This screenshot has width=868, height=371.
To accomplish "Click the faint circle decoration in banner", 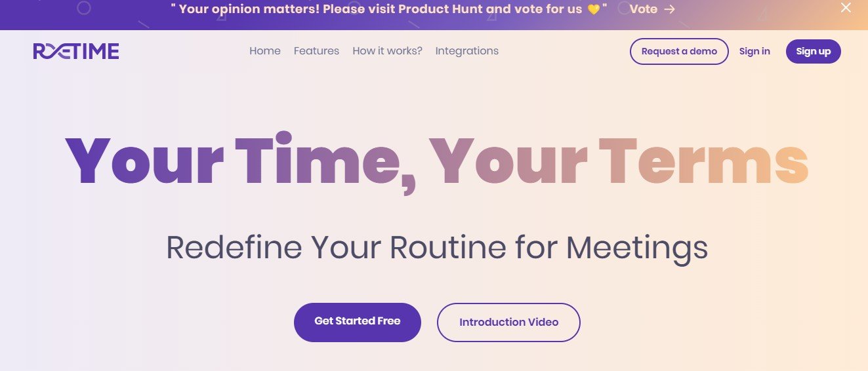I will [83, 8].
